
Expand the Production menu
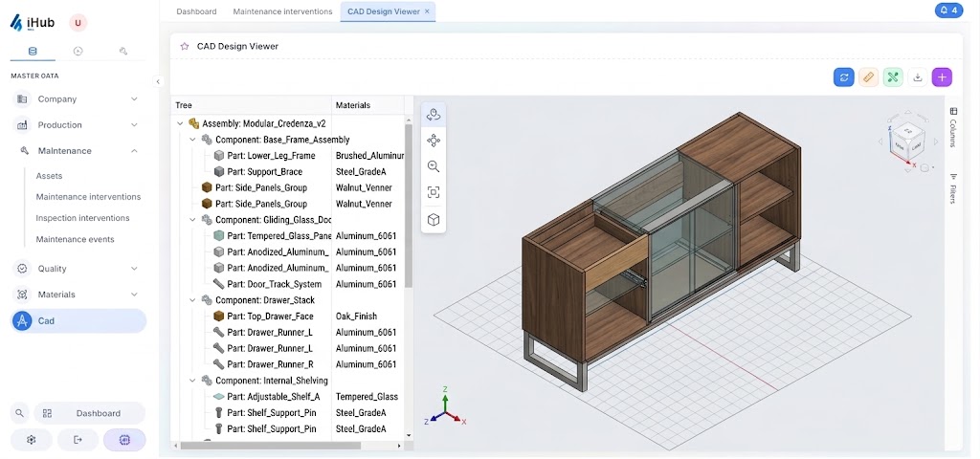[x=78, y=125]
